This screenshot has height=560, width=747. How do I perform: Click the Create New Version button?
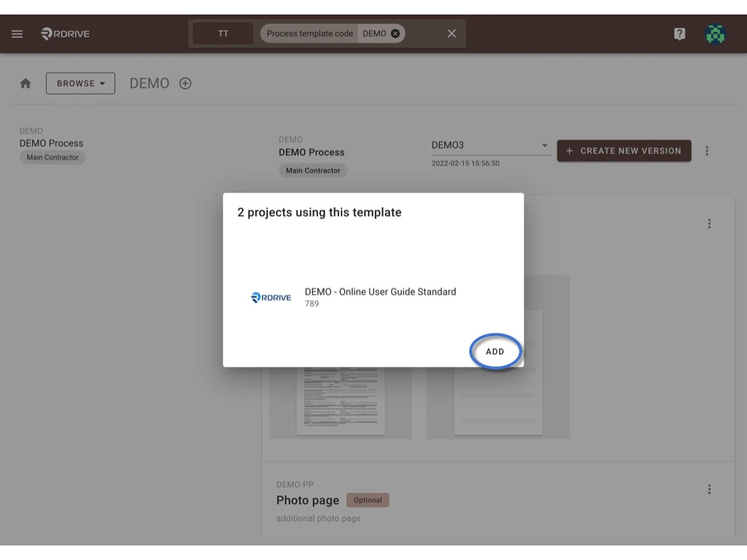click(624, 151)
